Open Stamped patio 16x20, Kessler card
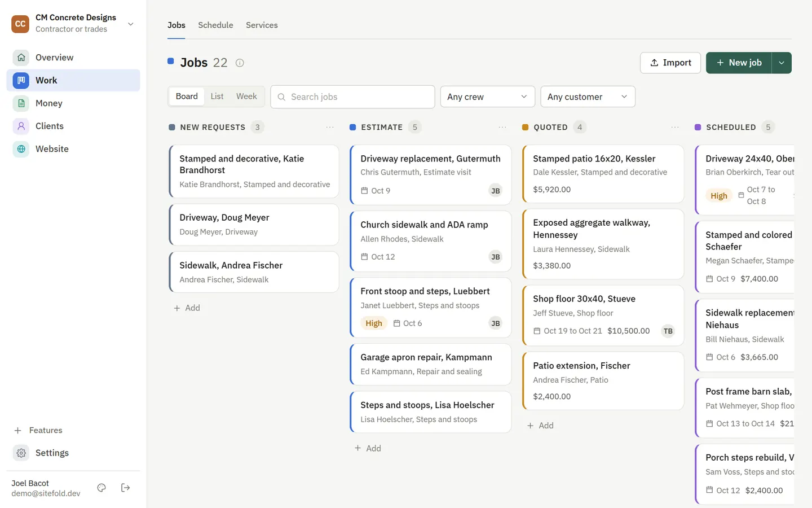This screenshot has width=812, height=508. click(603, 174)
